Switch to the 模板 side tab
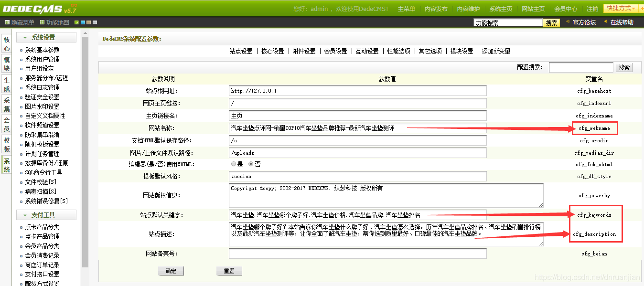644x286 pixels. pyautogui.click(x=7, y=145)
